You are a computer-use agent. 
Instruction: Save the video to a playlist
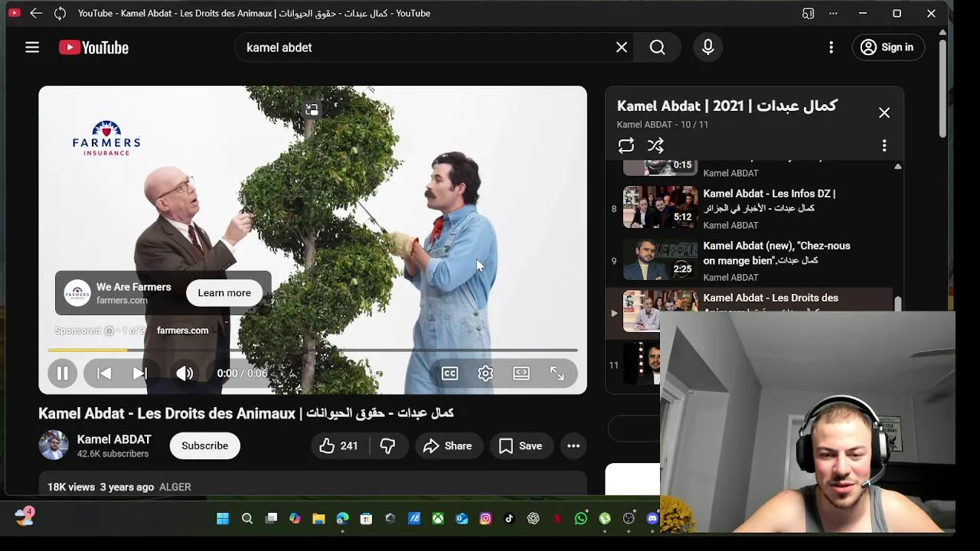click(x=521, y=446)
